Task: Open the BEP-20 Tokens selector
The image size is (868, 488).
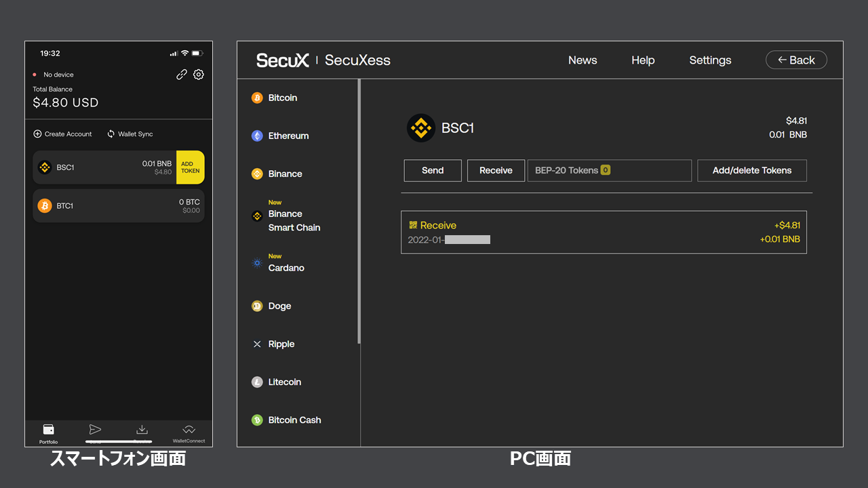Action: click(610, 170)
